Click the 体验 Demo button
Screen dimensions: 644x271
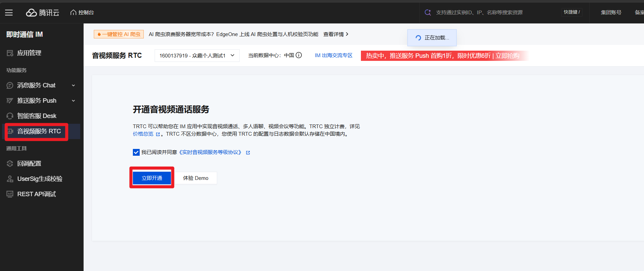click(x=196, y=178)
